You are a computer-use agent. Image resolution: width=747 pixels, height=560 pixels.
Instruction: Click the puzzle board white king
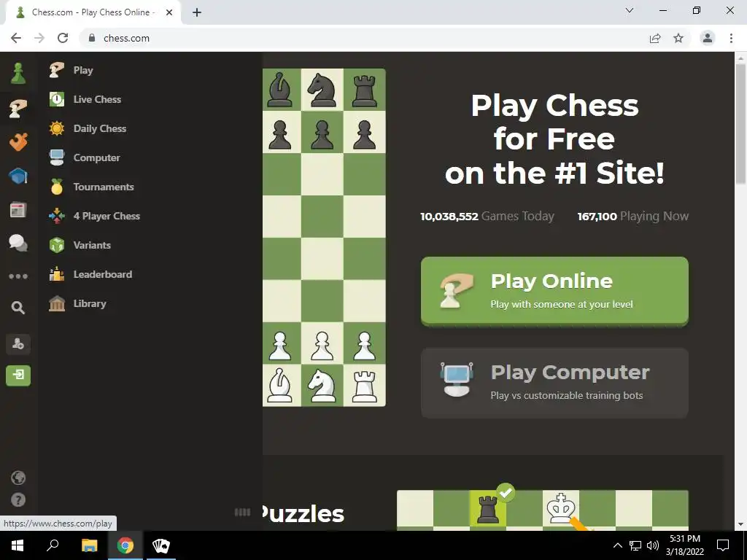click(x=561, y=508)
